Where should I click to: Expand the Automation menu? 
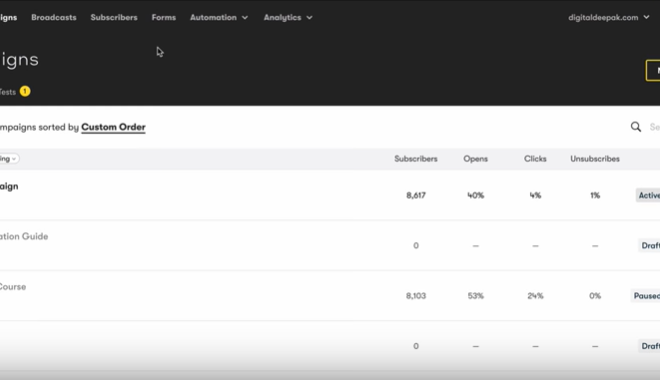click(x=219, y=17)
